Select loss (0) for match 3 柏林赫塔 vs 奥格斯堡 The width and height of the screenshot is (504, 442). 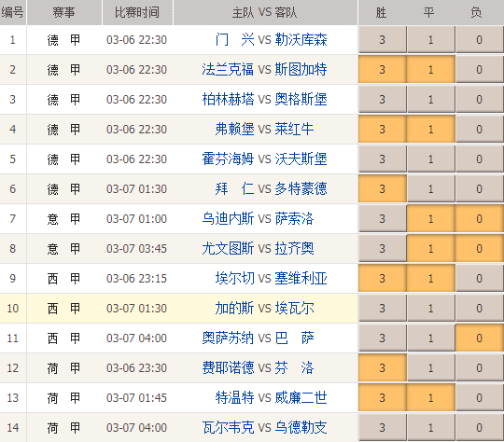pyautogui.click(x=480, y=99)
